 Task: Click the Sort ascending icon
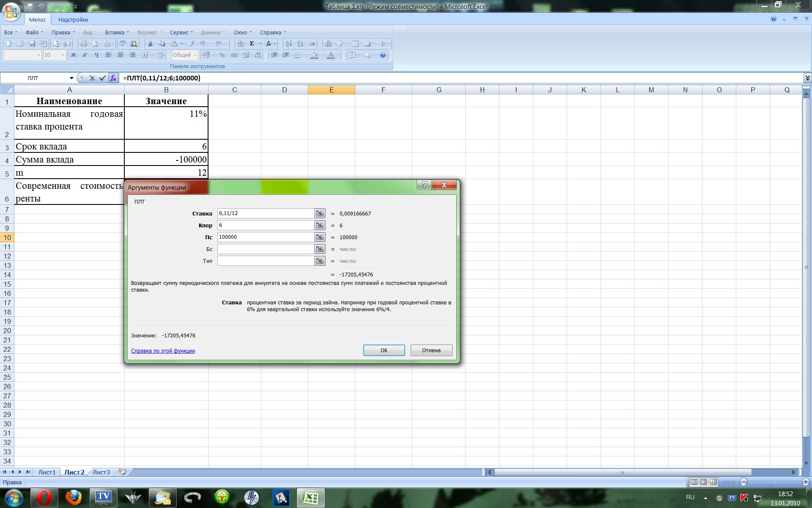(x=288, y=44)
